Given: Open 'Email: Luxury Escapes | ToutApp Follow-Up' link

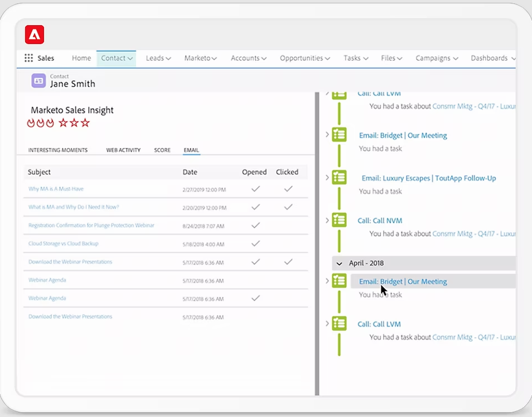Looking at the screenshot, I should click(429, 178).
